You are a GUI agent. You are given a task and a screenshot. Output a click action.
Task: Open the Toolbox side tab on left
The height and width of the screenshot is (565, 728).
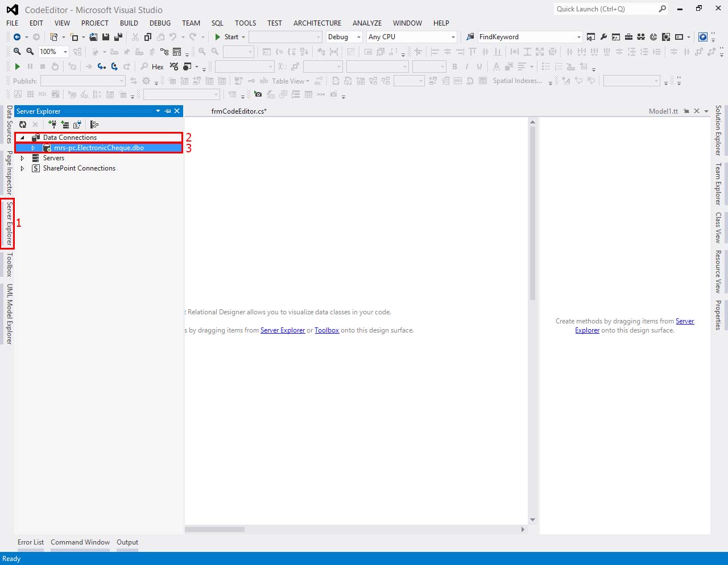9,265
